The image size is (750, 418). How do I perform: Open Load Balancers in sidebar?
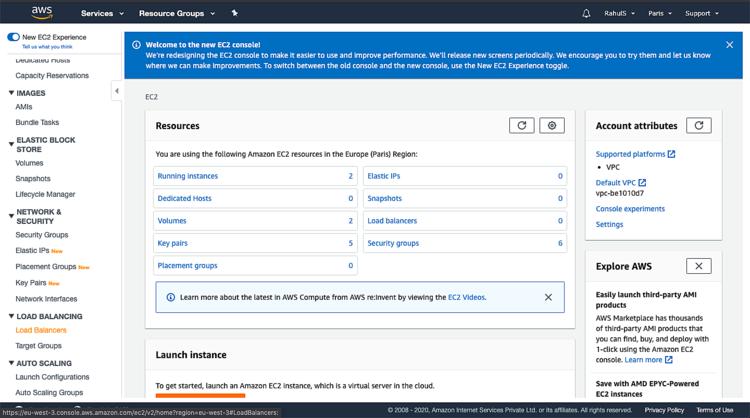pos(41,330)
